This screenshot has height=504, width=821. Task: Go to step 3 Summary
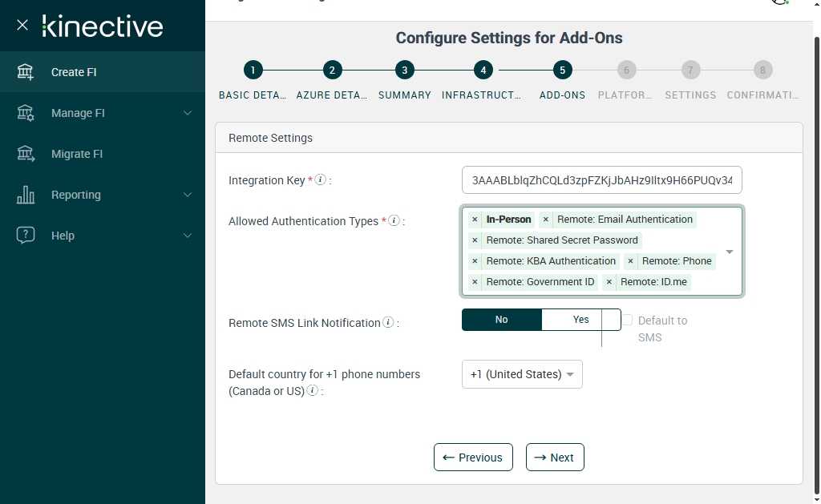pyautogui.click(x=405, y=71)
